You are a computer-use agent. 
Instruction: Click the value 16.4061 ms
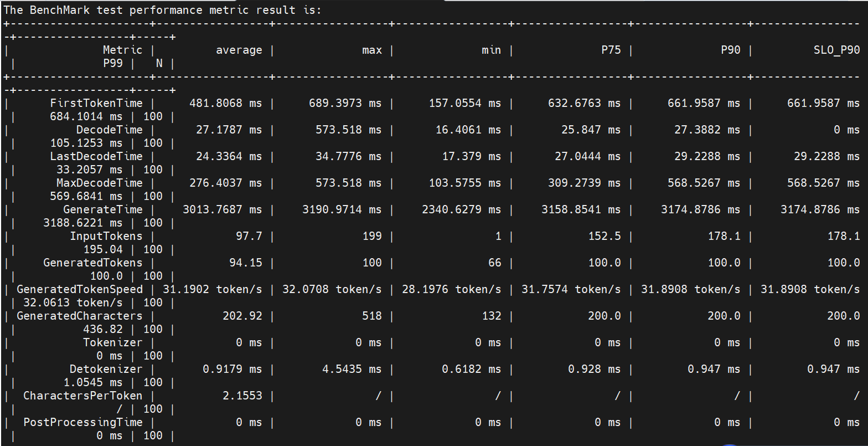point(468,130)
